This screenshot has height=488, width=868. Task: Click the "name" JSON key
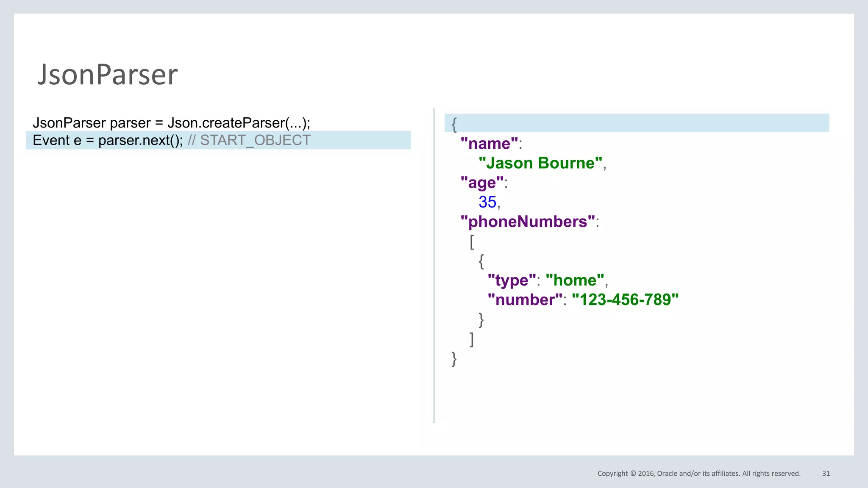(x=489, y=144)
